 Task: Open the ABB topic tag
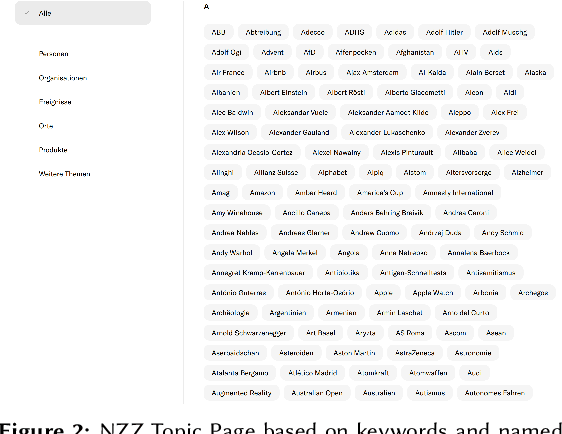[x=219, y=32]
